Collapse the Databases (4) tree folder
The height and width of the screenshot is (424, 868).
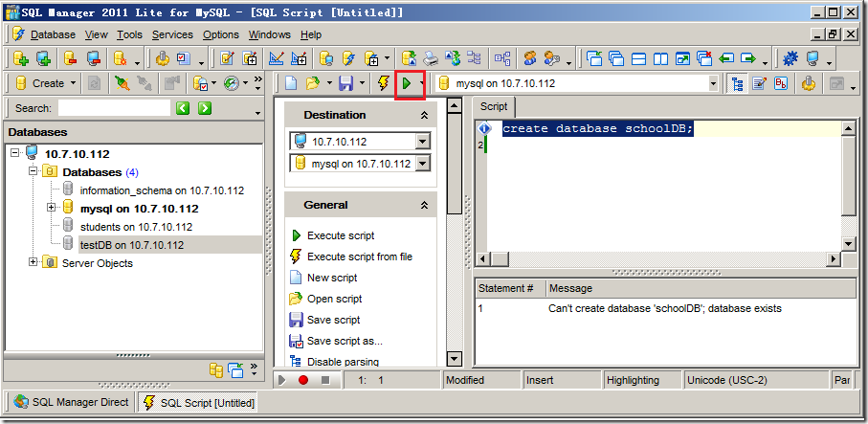[33, 171]
